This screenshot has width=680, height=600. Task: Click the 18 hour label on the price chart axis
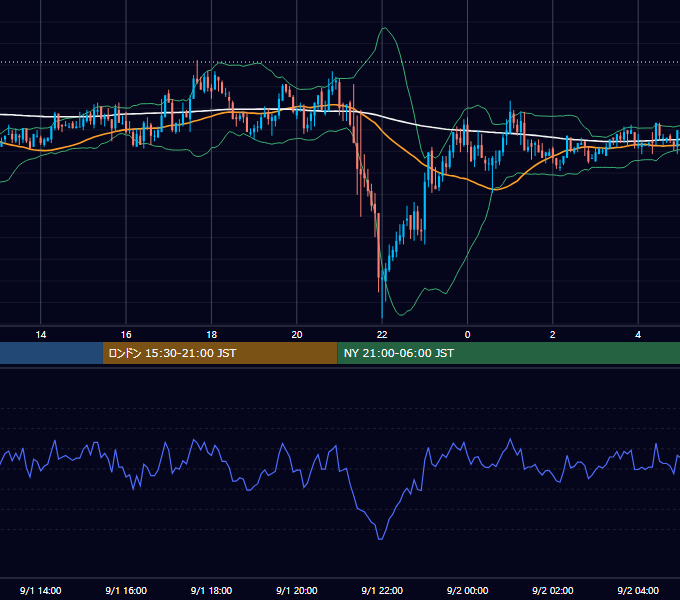click(211, 335)
